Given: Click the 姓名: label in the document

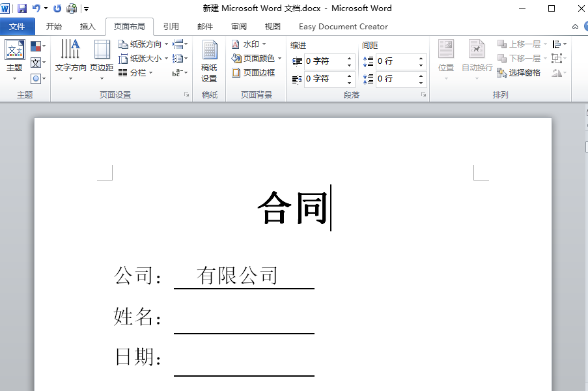Looking at the screenshot, I should point(137,316).
